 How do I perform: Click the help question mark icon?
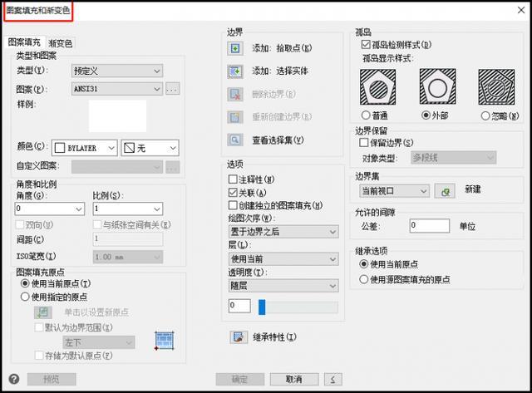(x=14, y=379)
